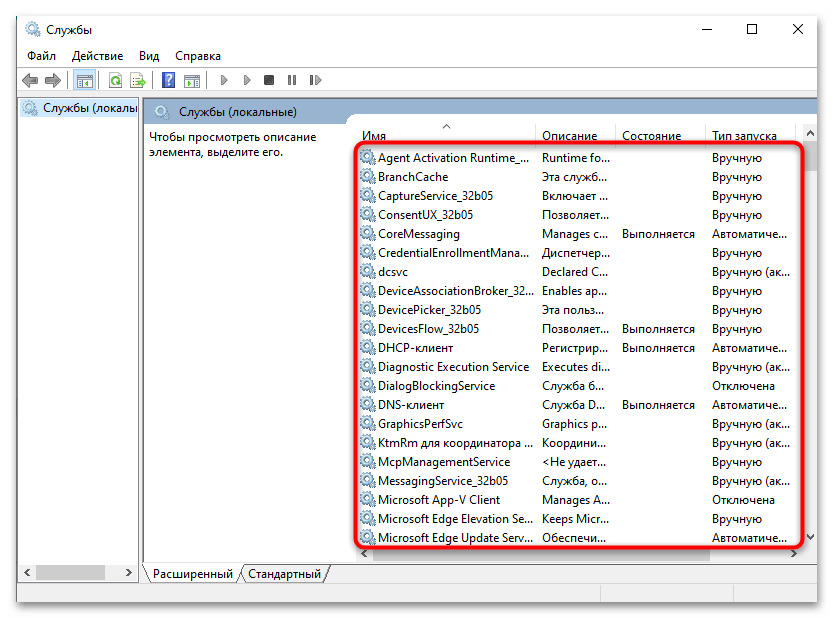The width and height of the screenshot is (833, 618).
Task: Refresh the services list
Action: point(115,80)
